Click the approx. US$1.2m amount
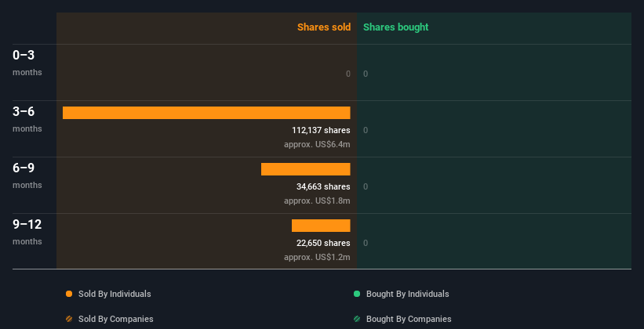 click(317, 257)
